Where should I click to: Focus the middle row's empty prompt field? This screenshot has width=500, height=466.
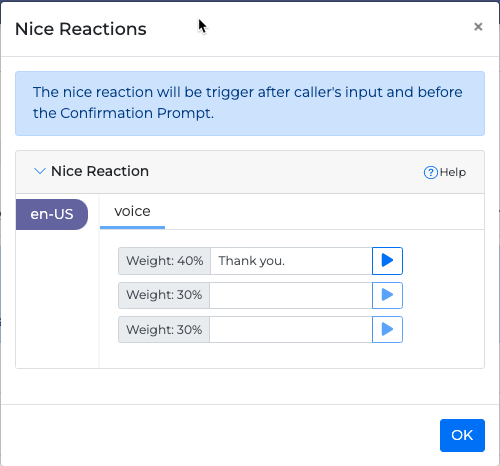click(x=291, y=295)
